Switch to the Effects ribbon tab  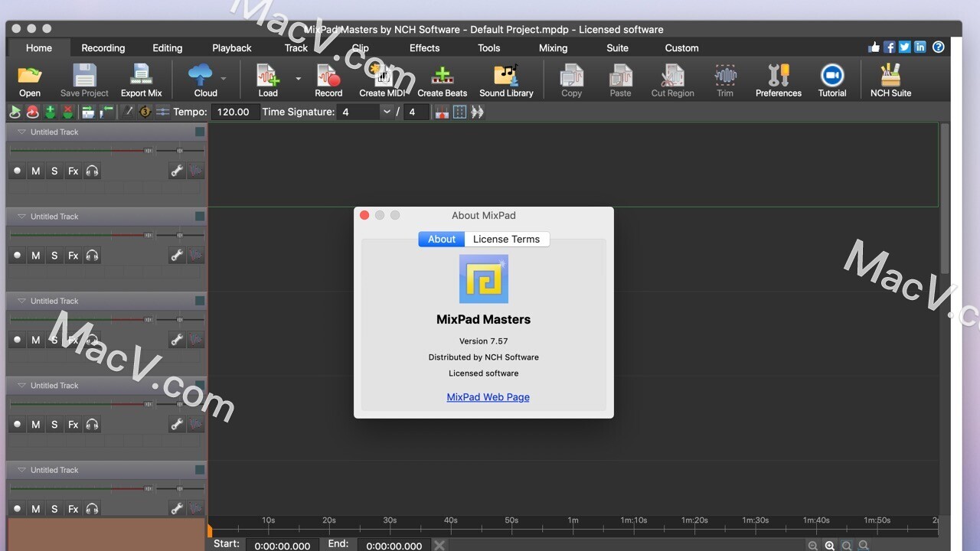point(424,47)
